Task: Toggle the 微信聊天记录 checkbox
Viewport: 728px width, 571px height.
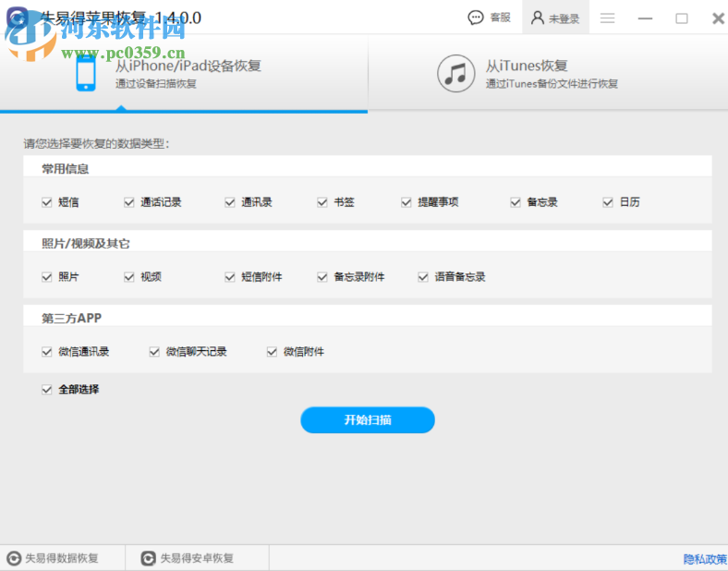Action: click(x=154, y=352)
